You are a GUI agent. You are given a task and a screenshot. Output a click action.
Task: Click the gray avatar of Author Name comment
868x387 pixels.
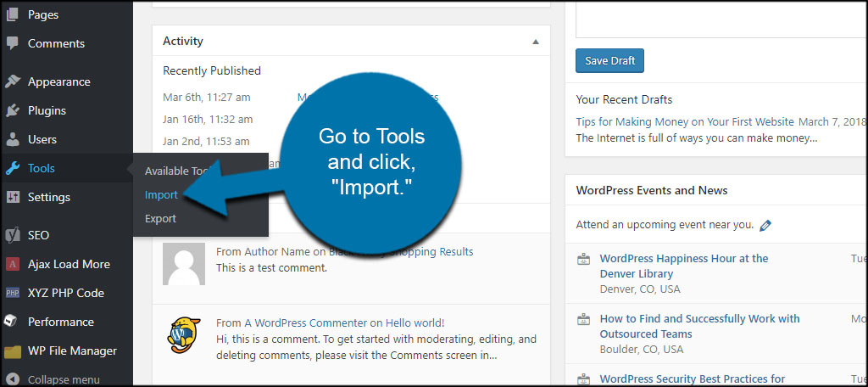184,264
